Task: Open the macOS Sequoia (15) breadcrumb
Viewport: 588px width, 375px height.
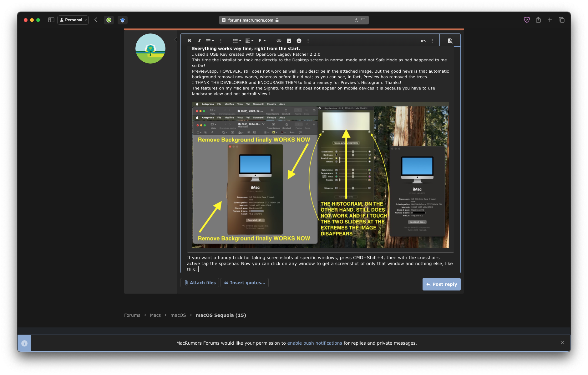Action: 221,315
